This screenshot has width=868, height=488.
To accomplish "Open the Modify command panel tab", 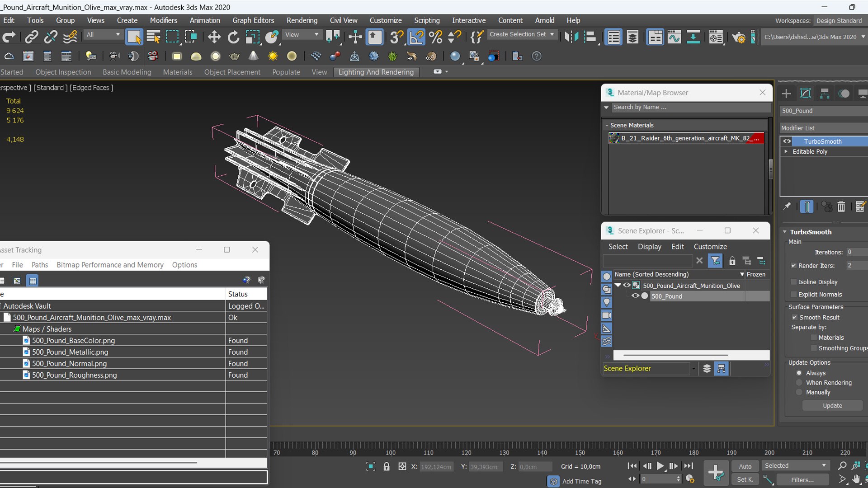I will tap(806, 94).
